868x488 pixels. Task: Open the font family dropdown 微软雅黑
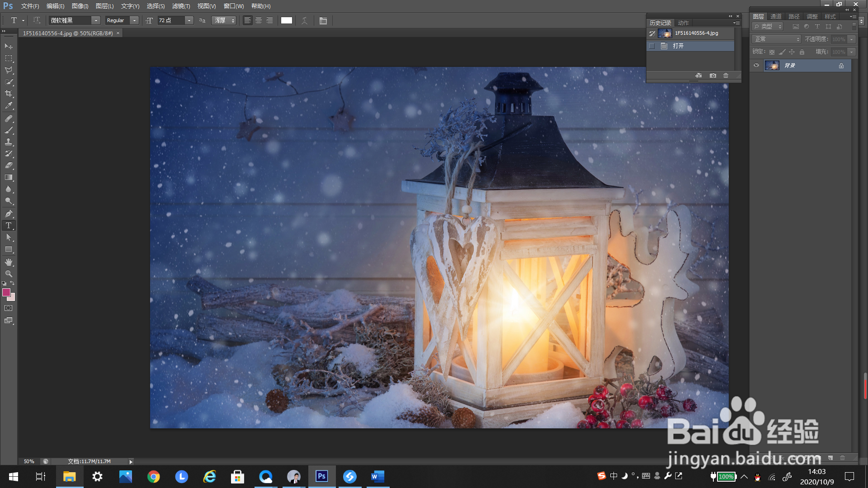95,20
